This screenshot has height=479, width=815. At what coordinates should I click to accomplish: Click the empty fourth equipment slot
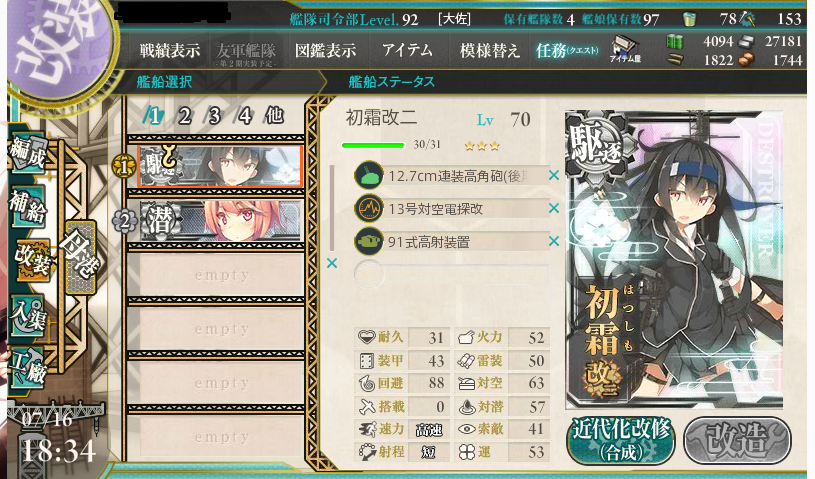point(451,274)
